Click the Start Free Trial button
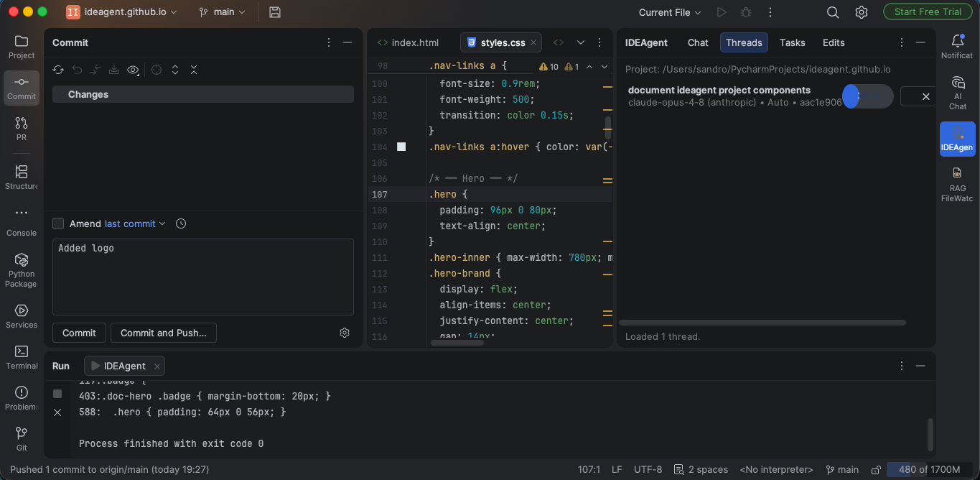This screenshot has height=480, width=980. click(x=928, y=11)
